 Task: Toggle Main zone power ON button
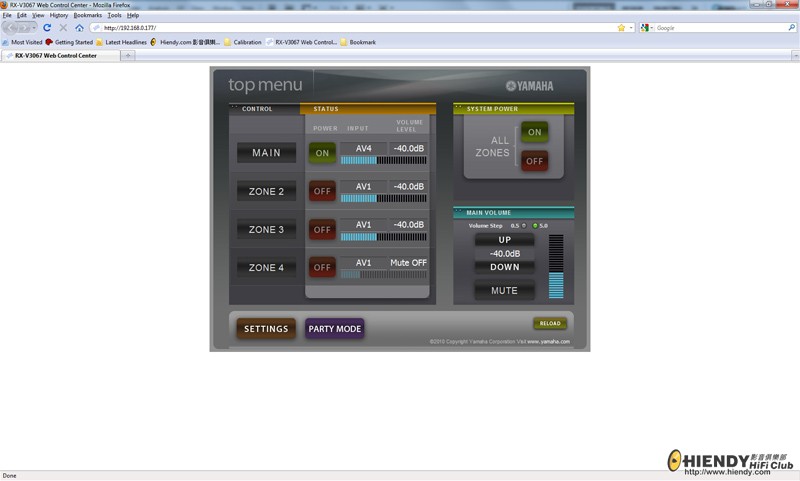[322, 153]
